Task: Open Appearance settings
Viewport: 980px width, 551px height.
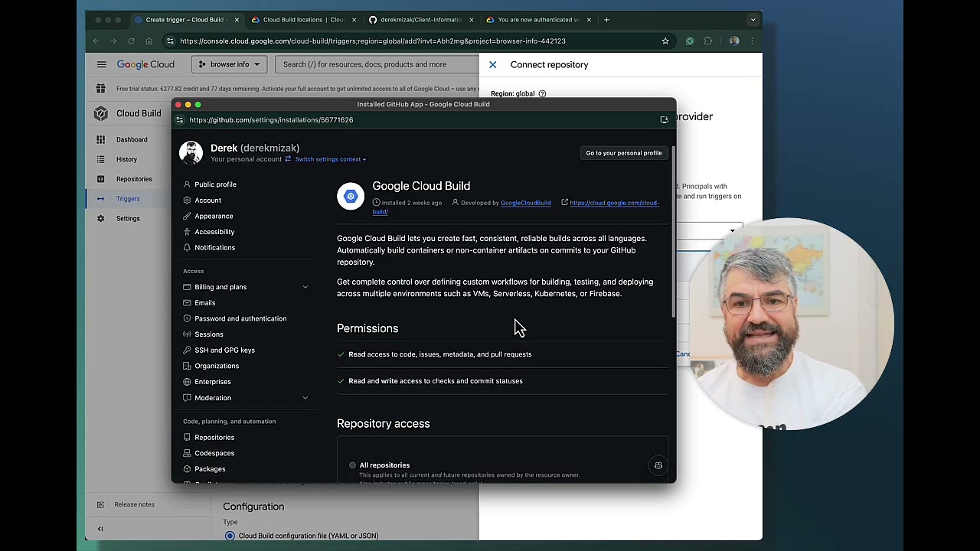Action: pyautogui.click(x=214, y=216)
